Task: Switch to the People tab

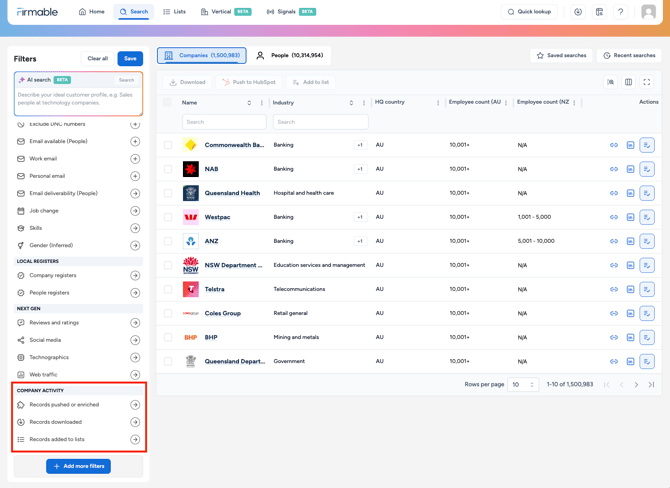Action: click(x=289, y=56)
